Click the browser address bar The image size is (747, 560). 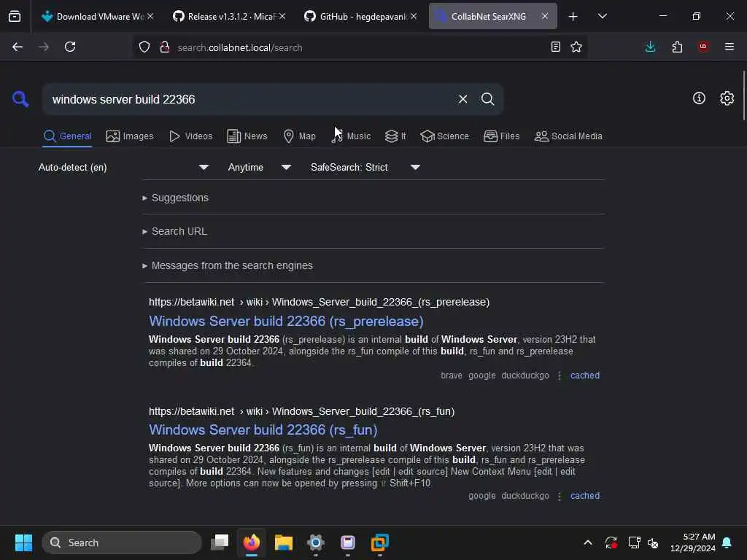(360, 47)
